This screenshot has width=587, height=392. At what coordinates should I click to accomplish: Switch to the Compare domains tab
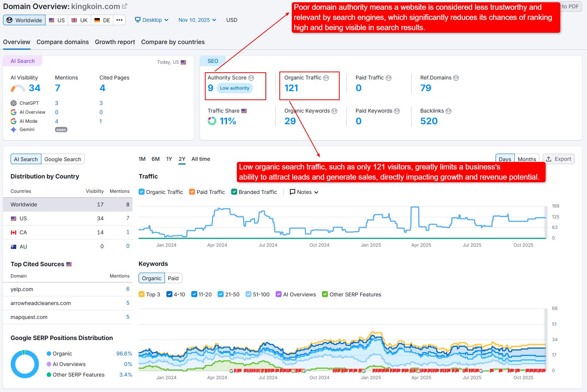[x=63, y=42]
